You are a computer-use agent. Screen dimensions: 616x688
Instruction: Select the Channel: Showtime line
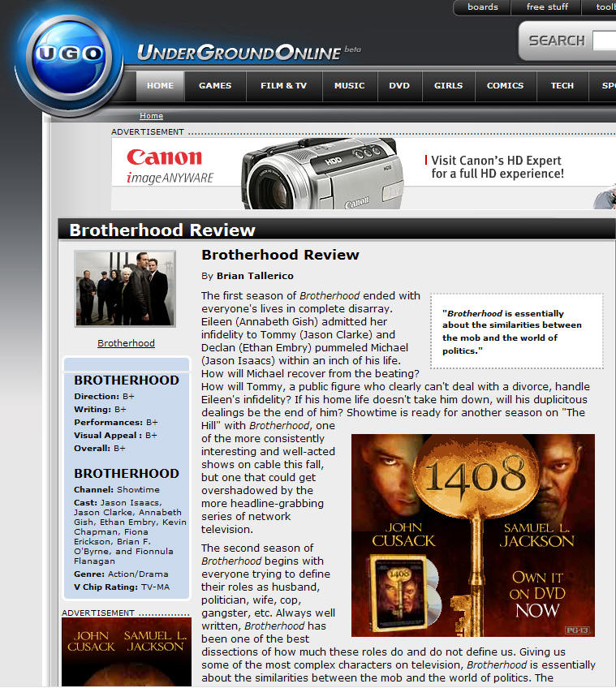tap(117, 490)
